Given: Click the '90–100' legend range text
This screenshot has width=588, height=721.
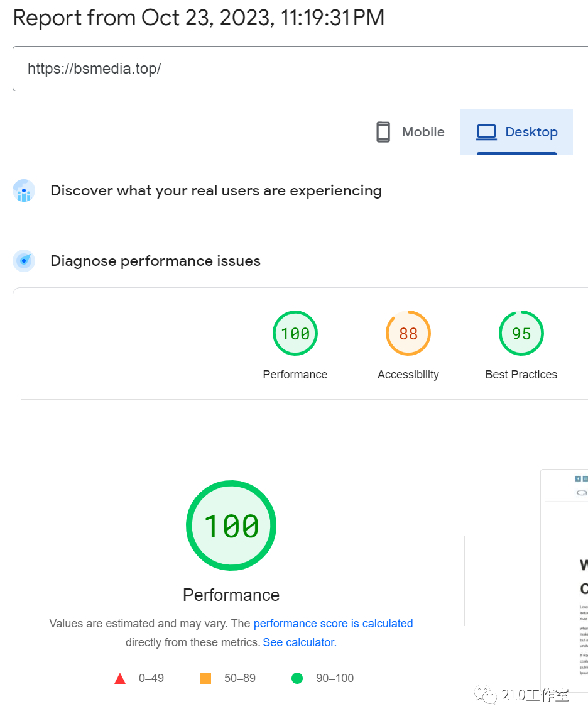Looking at the screenshot, I should 335,678.
